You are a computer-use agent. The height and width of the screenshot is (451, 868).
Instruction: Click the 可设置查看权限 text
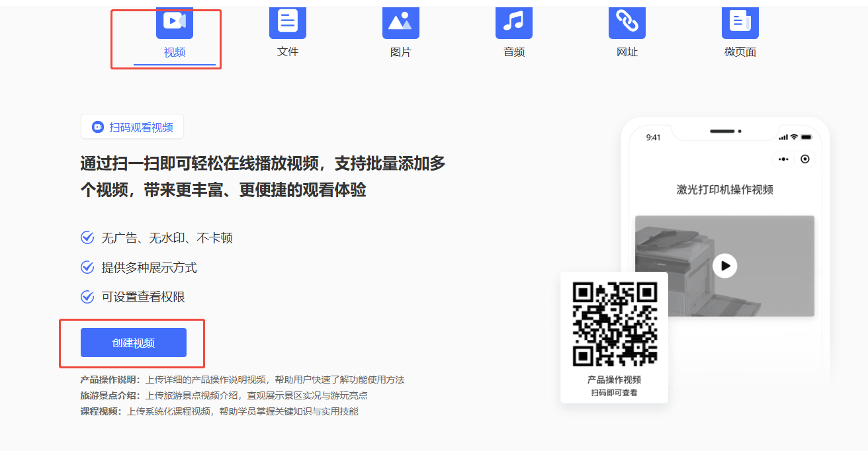pyautogui.click(x=144, y=297)
